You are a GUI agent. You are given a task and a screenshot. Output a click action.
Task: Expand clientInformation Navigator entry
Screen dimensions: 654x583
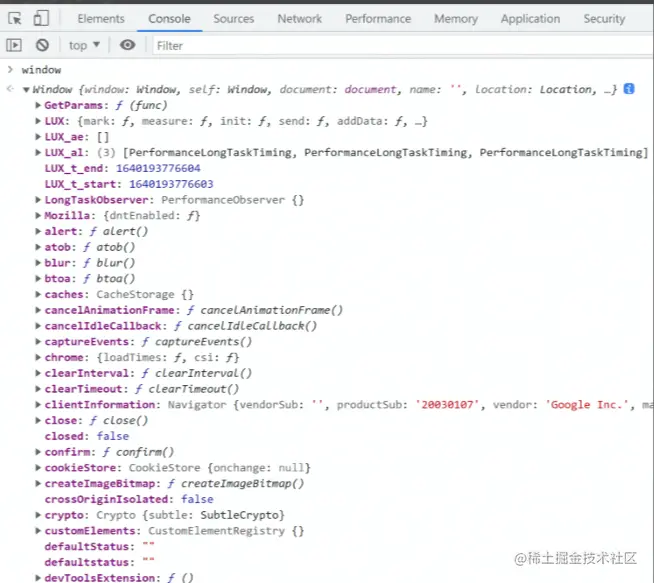click(38, 405)
